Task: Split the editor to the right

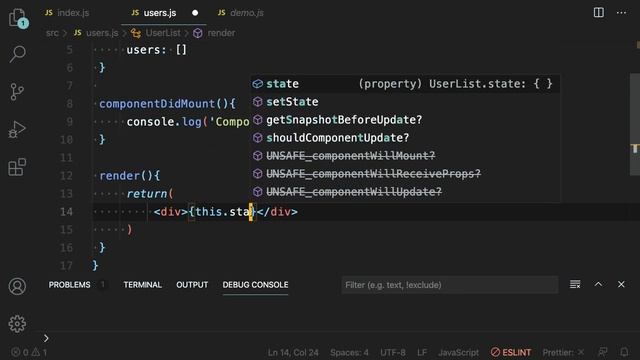Action: tap(598, 13)
